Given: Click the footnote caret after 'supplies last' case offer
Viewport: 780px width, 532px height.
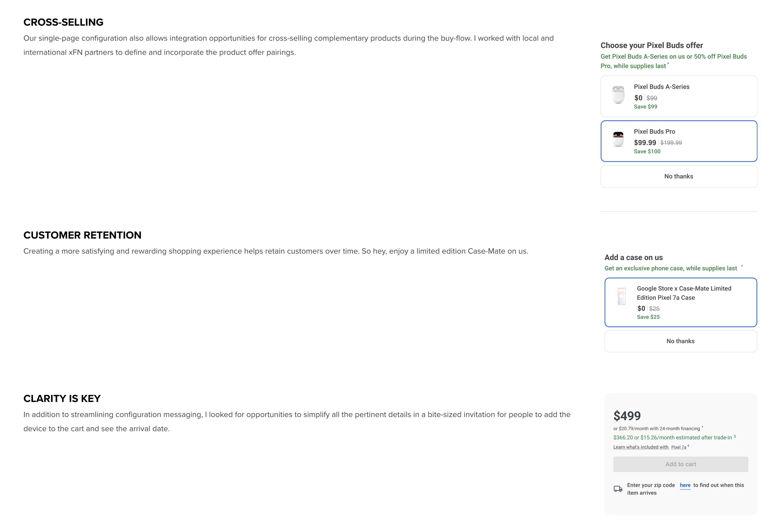Looking at the screenshot, I should click(742, 266).
